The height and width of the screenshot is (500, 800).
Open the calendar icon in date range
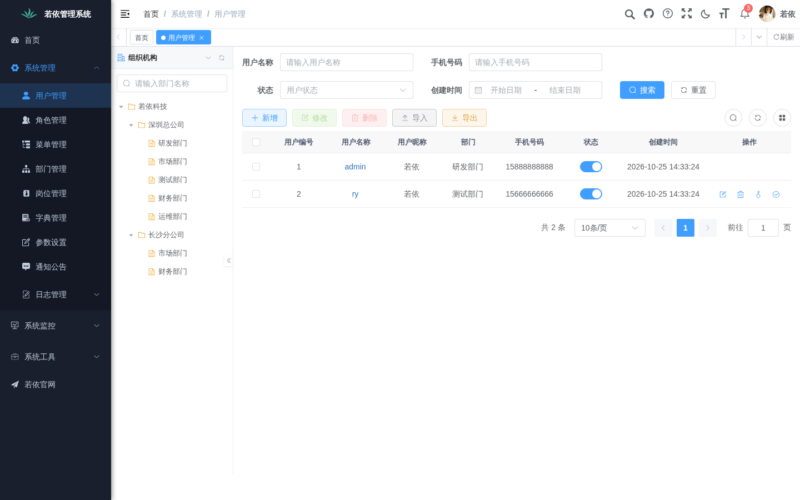pos(478,90)
